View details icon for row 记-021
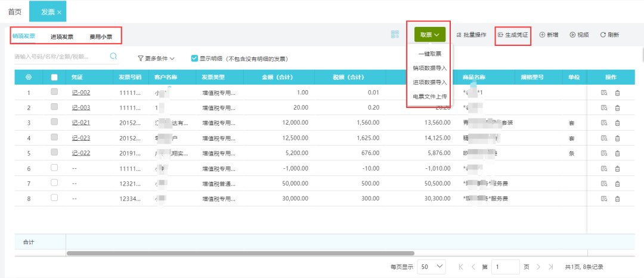The image size is (644, 278). (x=603, y=123)
